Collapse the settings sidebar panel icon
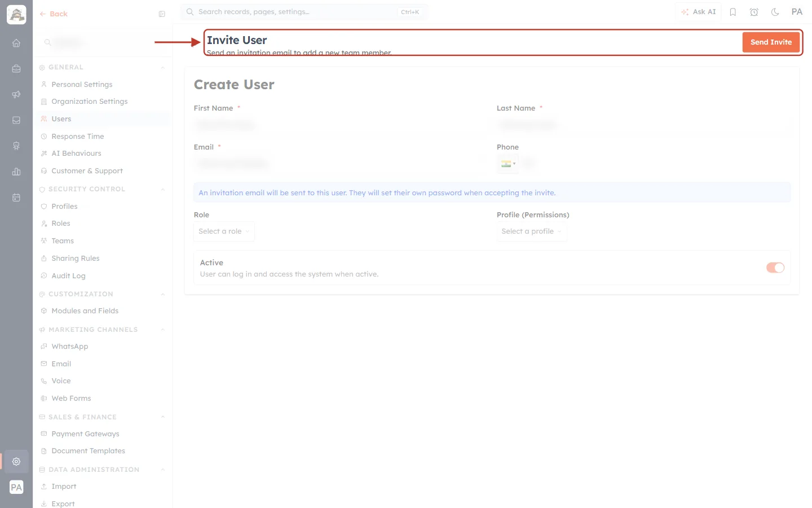Screen dimensions: 812x508 coord(162,14)
